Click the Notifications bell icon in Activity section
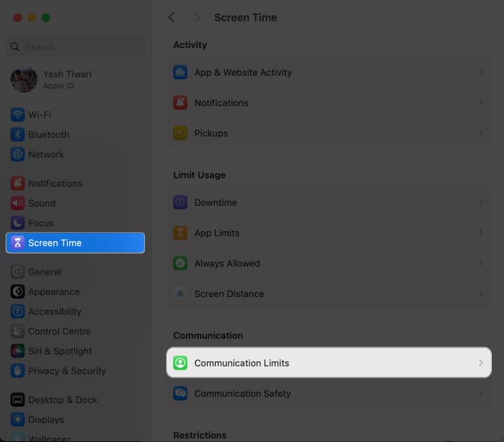Viewport: 504px width, 442px height. 180,103
